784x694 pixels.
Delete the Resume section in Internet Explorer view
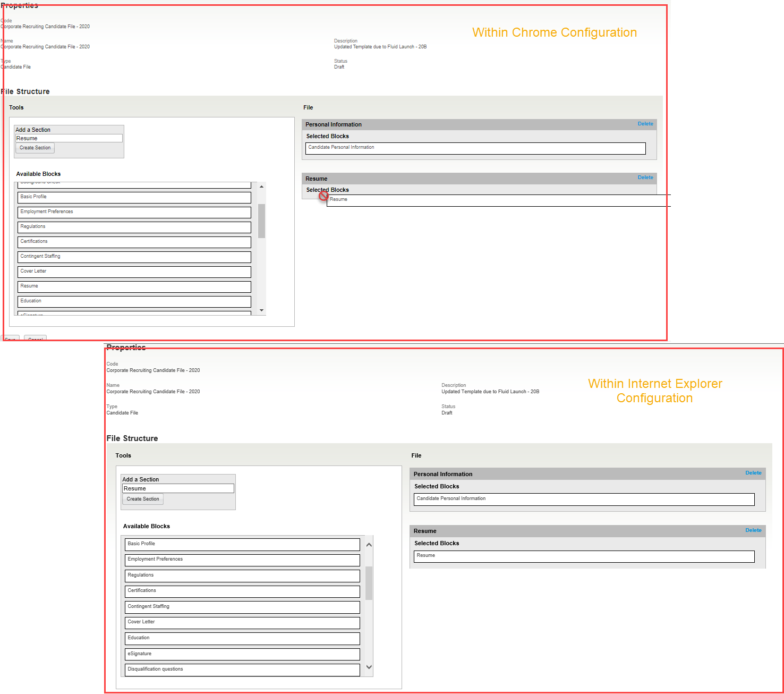[753, 530]
